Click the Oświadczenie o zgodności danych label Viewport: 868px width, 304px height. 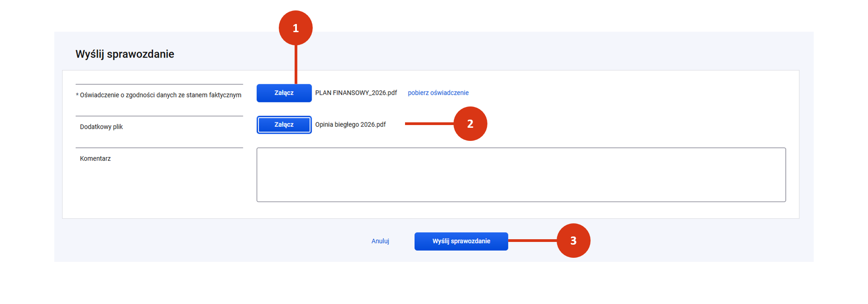161,95
